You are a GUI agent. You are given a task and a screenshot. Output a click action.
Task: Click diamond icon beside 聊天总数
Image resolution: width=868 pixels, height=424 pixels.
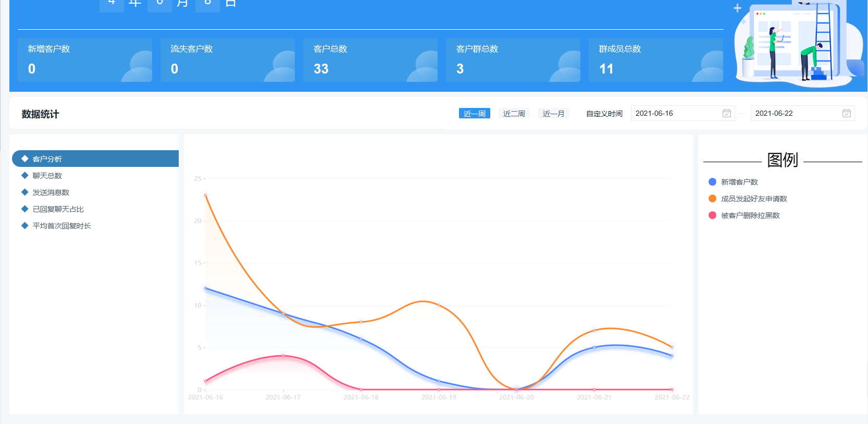tap(24, 175)
